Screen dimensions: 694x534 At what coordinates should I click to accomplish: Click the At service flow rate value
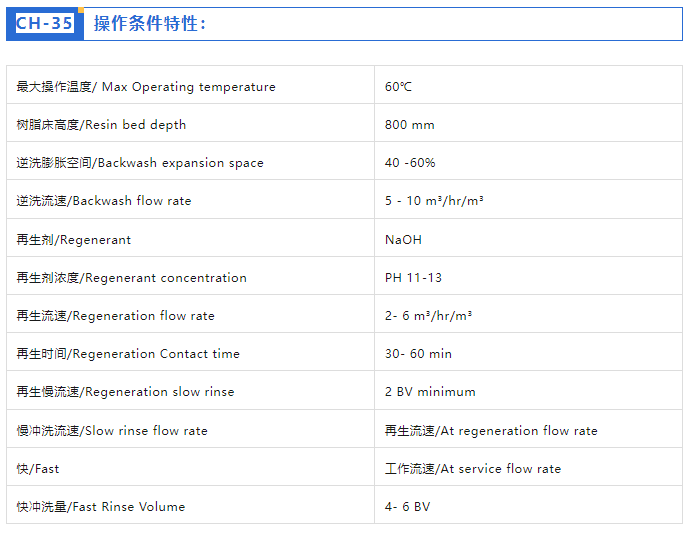[x=473, y=469]
